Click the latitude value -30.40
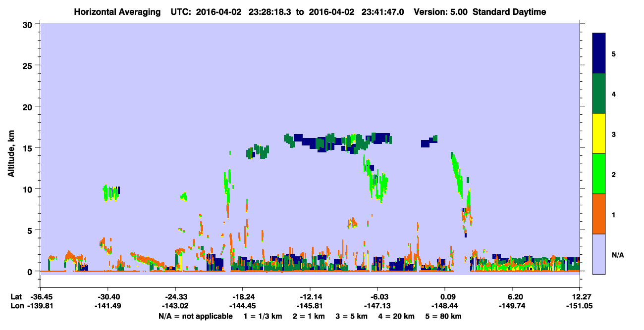 pos(107,297)
